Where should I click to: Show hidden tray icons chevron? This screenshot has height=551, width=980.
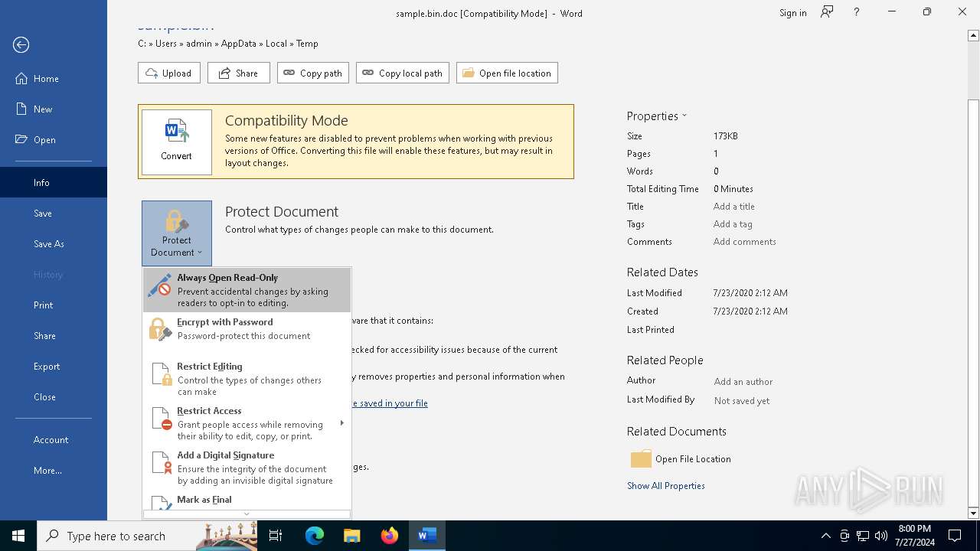click(x=826, y=536)
